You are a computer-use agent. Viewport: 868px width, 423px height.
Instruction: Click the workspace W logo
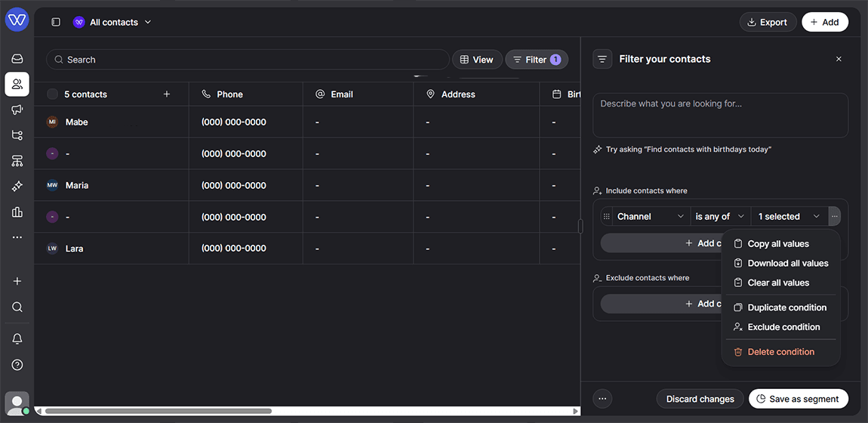click(17, 20)
